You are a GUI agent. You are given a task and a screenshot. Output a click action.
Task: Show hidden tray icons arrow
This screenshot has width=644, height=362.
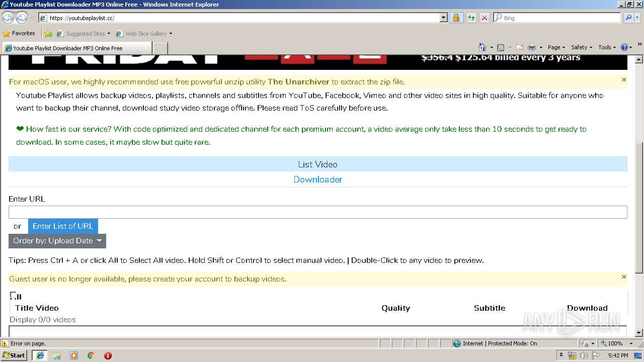pos(561,355)
